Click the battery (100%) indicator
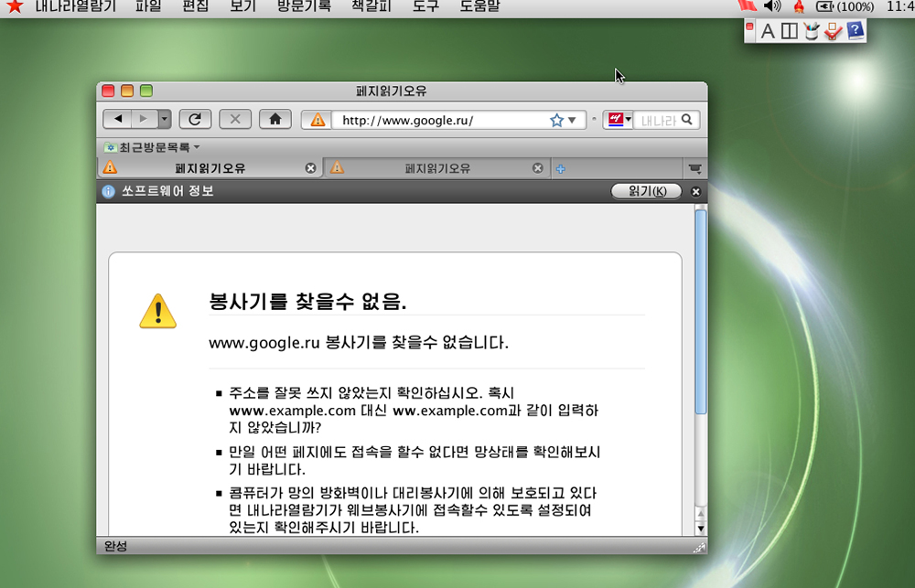Image resolution: width=915 pixels, height=588 pixels. (845, 6)
